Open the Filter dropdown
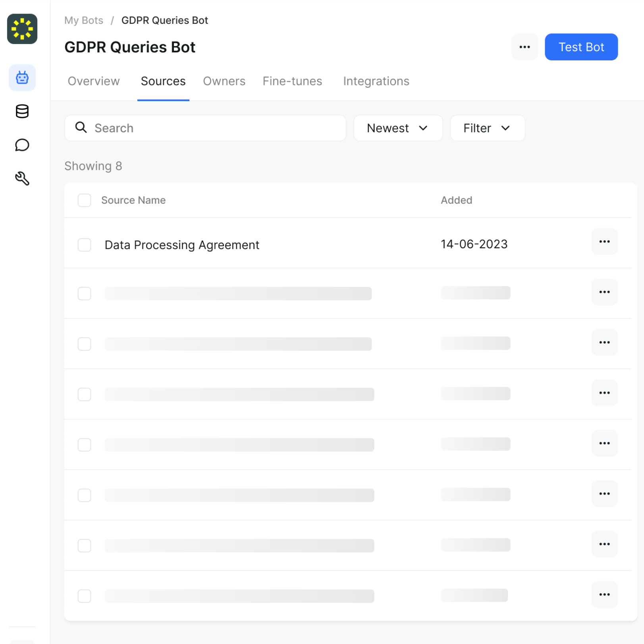This screenshot has height=644, width=644. coord(487,128)
